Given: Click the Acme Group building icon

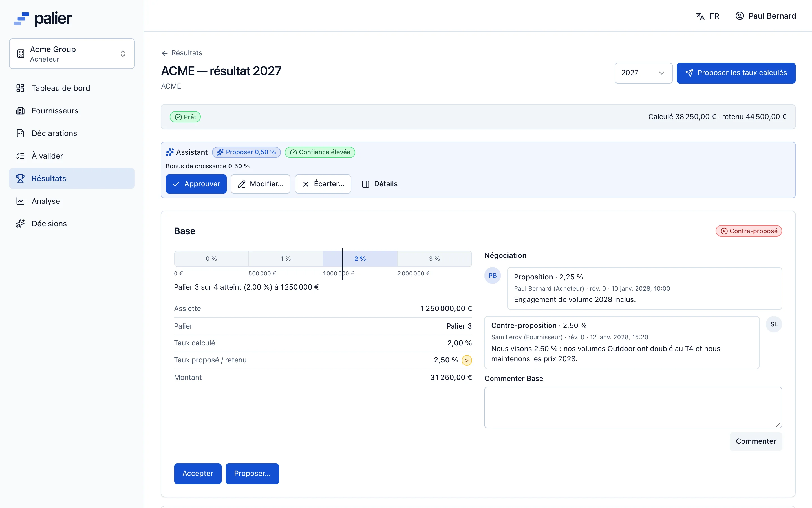Looking at the screenshot, I should click(21, 54).
